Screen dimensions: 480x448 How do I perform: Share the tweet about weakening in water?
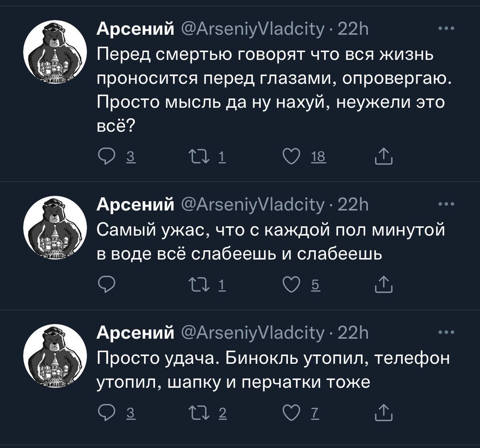click(384, 285)
